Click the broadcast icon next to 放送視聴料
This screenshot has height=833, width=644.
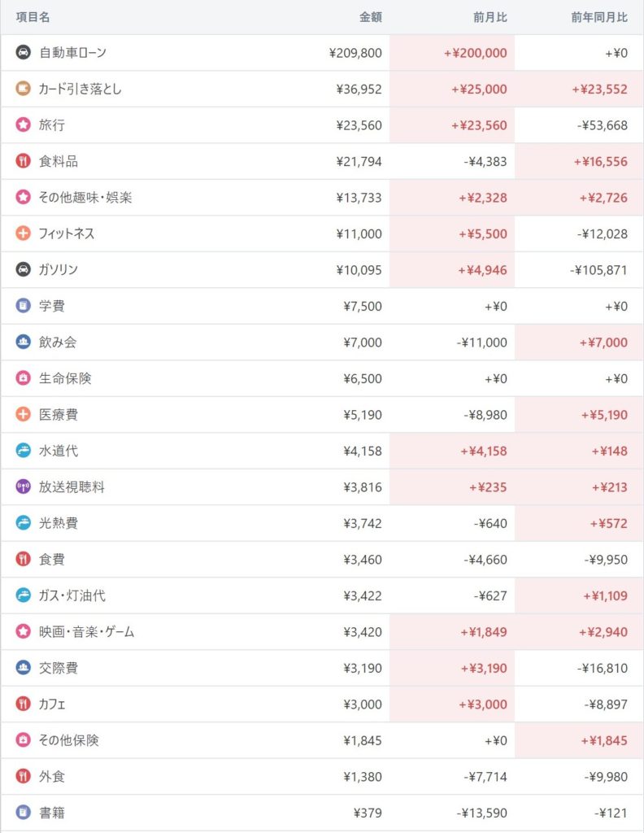(x=23, y=487)
